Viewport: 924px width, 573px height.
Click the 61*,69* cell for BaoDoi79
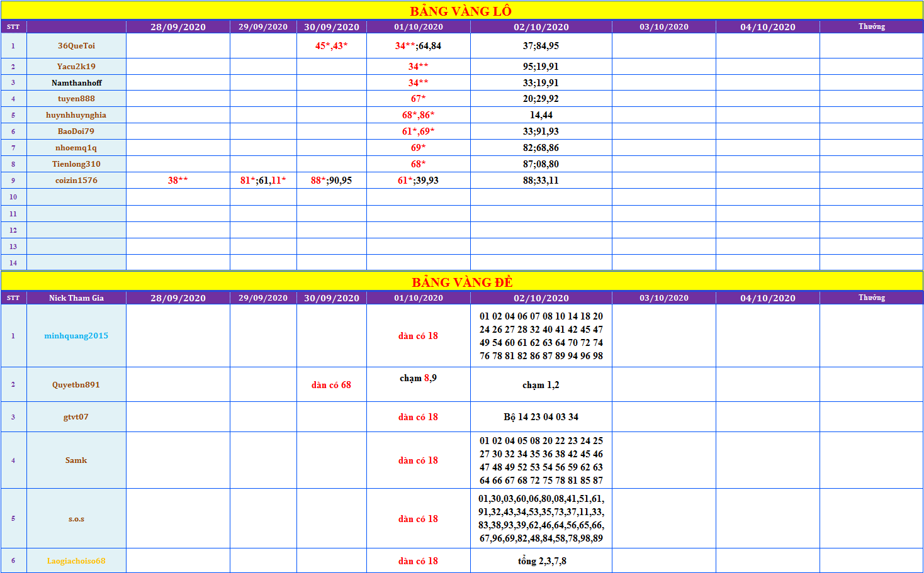pos(419,131)
